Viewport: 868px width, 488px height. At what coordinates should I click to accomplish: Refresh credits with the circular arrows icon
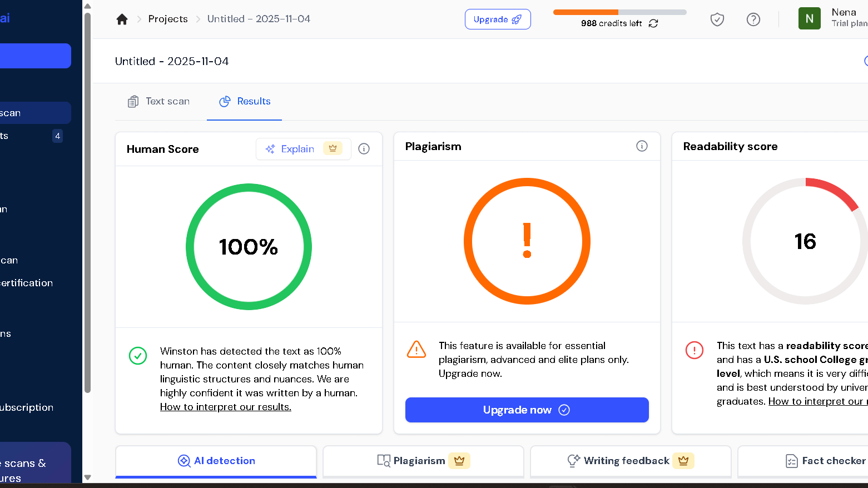tap(653, 23)
